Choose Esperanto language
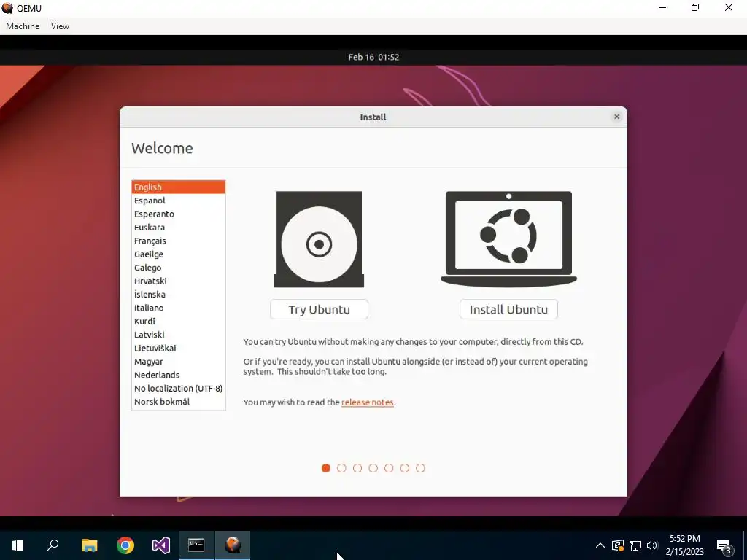Screen dimensions: 747x560 pyautogui.click(x=179, y=214)
